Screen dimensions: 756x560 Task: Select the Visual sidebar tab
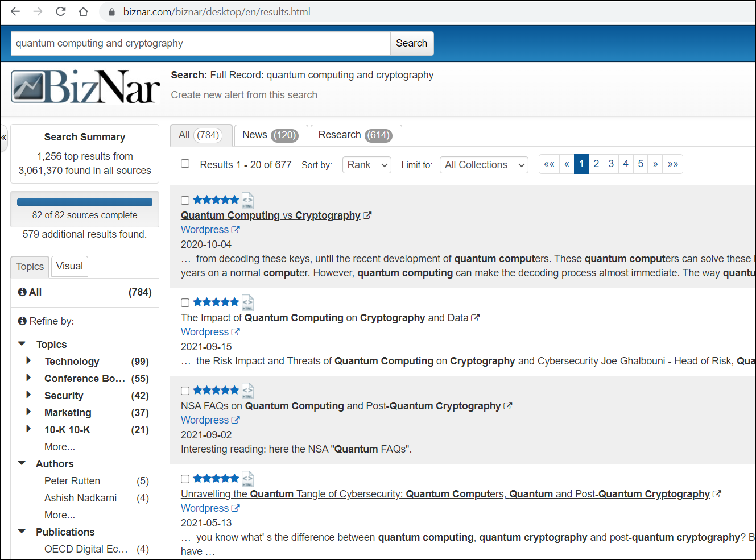pyautogui.click(x=69, y=266)
